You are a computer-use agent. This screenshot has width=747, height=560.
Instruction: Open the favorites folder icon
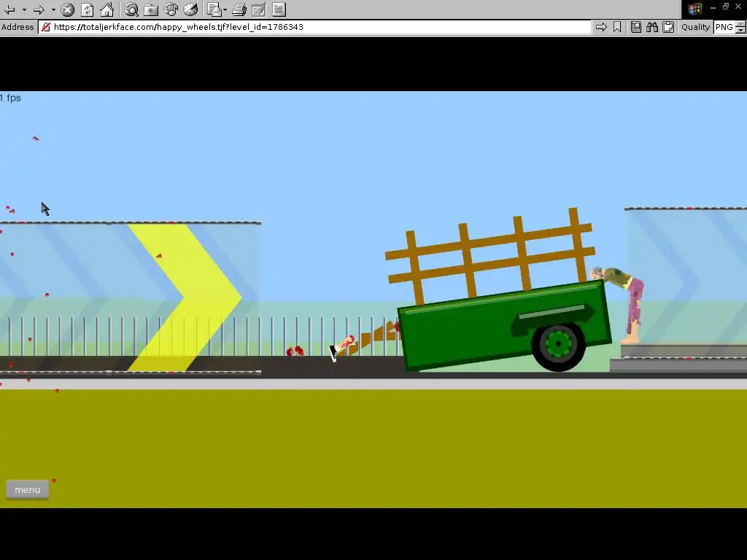(x=151, y=9)
